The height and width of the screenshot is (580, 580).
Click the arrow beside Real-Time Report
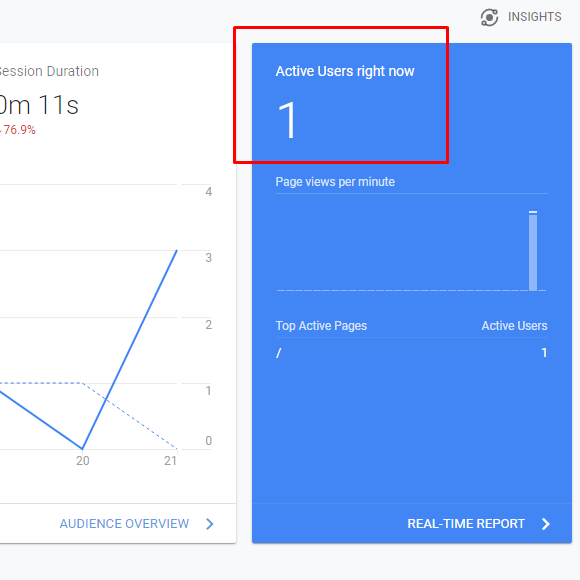click(x=546, y=523)
